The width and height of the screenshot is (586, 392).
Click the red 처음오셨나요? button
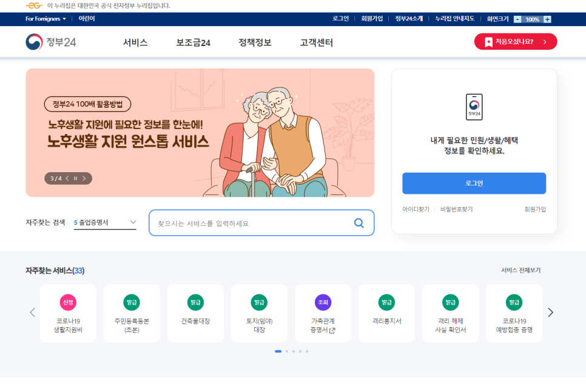coord(516,42)
